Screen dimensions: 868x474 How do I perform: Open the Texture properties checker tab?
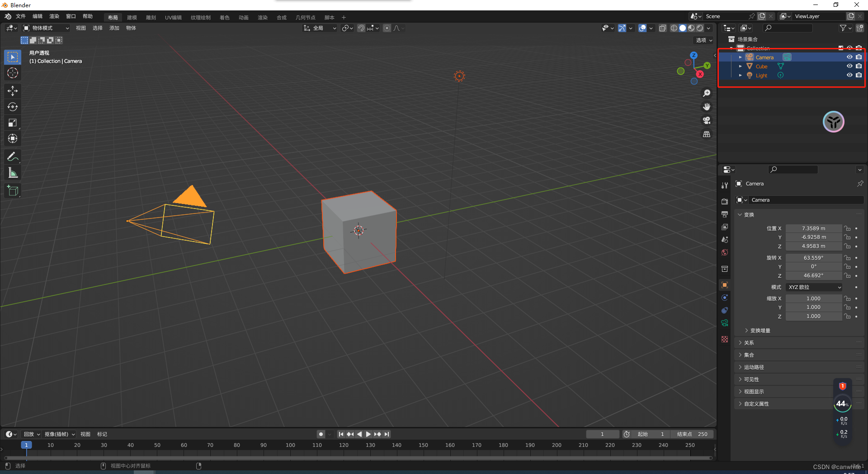pyautogui.click(x=725, y=339)
